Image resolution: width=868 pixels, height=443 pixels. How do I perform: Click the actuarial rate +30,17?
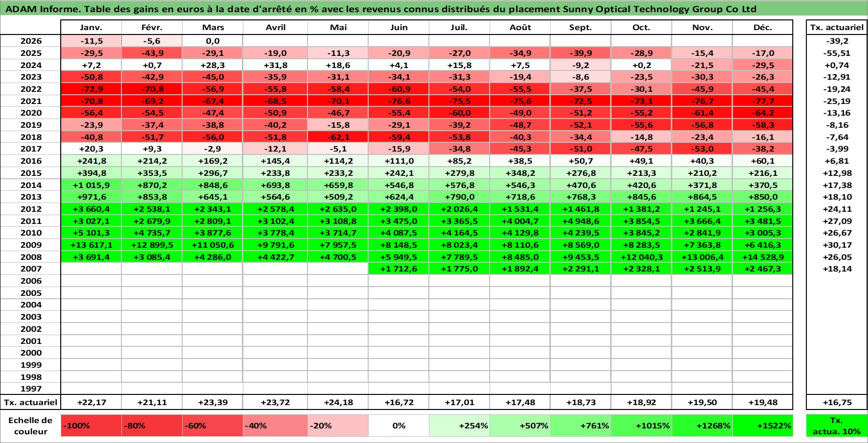click(837, 245)
